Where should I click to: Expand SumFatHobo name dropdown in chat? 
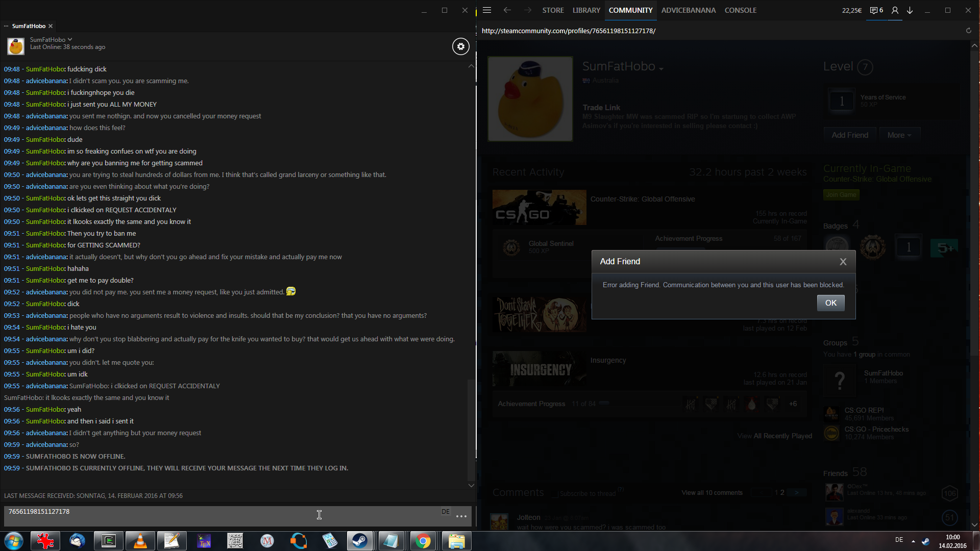[x=70, y=39]
